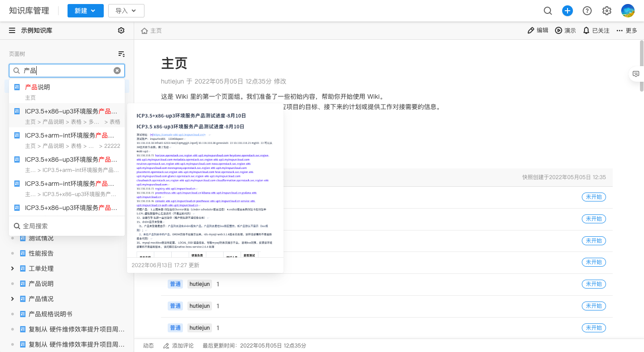This screenshot has height=352, width=644.
Task: Click the page icon of 工单处理
Action: coord(23,268)
